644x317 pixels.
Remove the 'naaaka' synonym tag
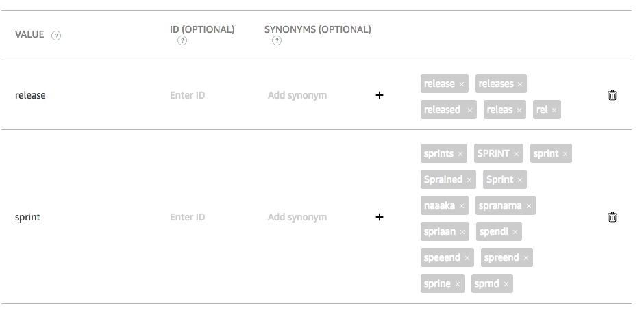tap(461, 206)
